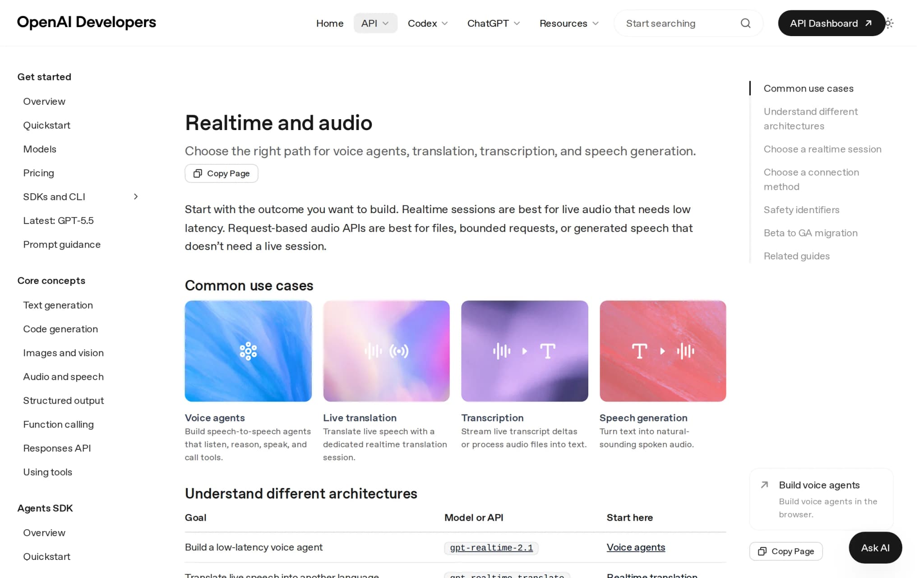The image size is (924, 578).
Task: Toggle the light/dark theme sun icon
Action: point(889,23)
